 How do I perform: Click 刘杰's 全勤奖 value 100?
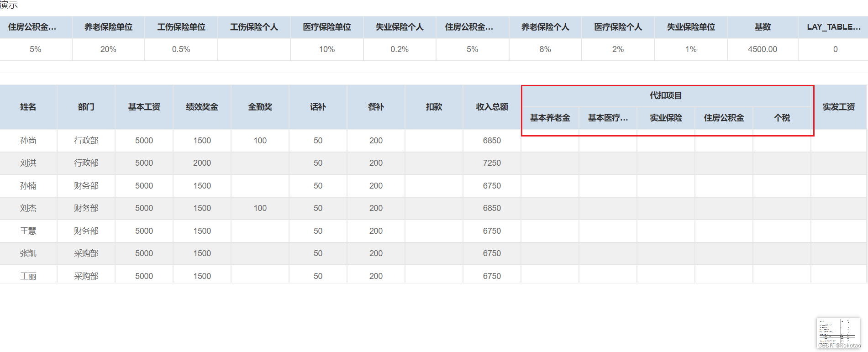pyautogui.click(x=260, y=208)
